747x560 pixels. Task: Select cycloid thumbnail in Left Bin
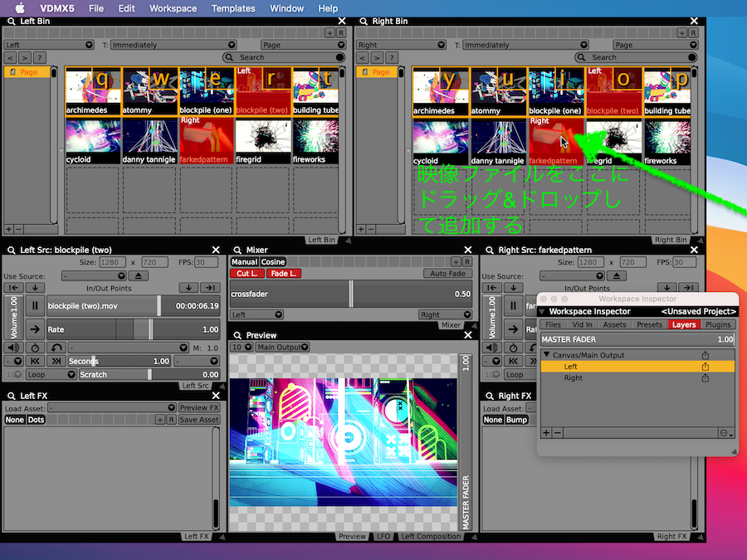93,141
